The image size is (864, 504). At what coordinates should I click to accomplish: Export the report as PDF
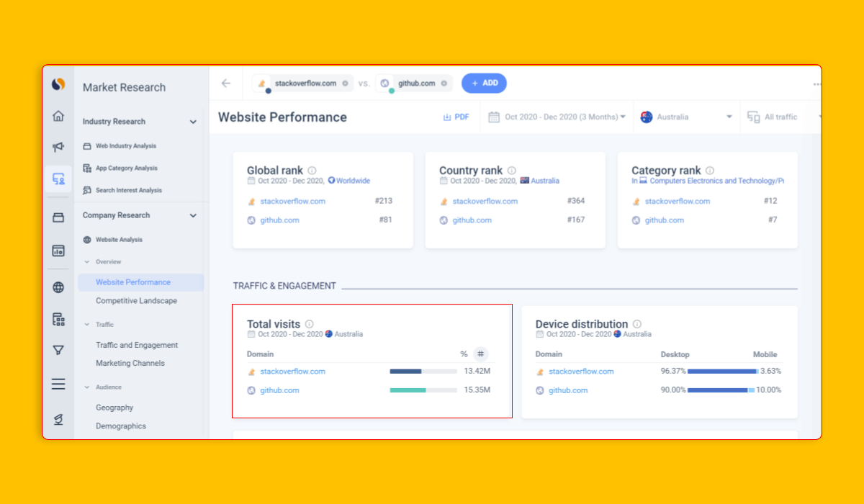(x=456, y=117)
